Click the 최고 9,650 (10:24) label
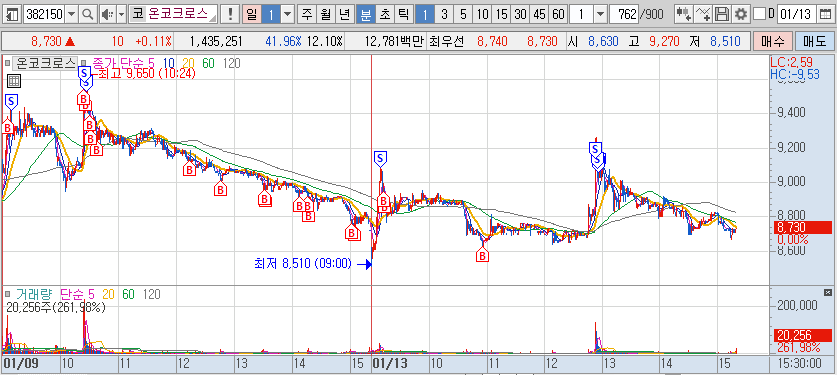The image size is (837, 375). click(147, 74)
